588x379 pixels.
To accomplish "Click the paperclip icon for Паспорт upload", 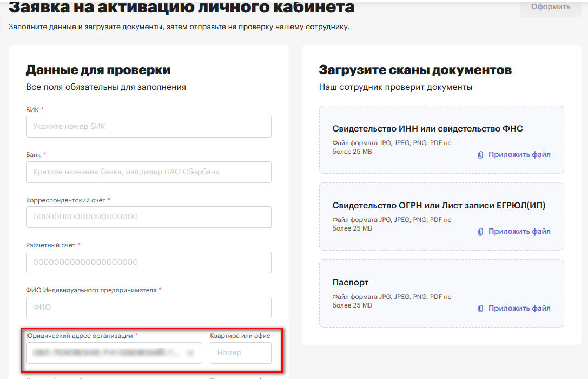I will (480, 309).
